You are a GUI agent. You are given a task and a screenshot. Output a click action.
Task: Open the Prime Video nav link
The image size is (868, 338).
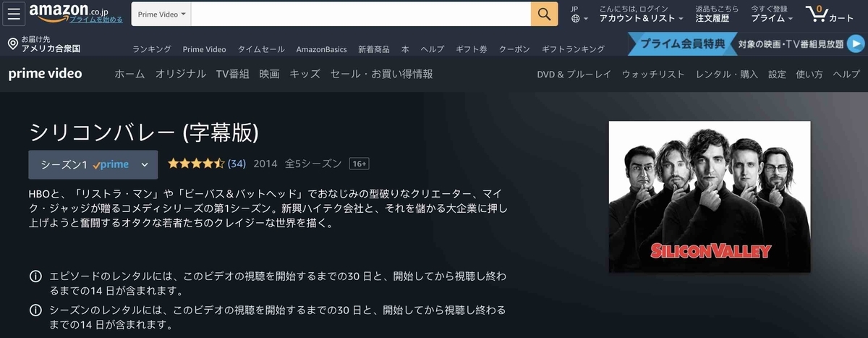(204, 49)
